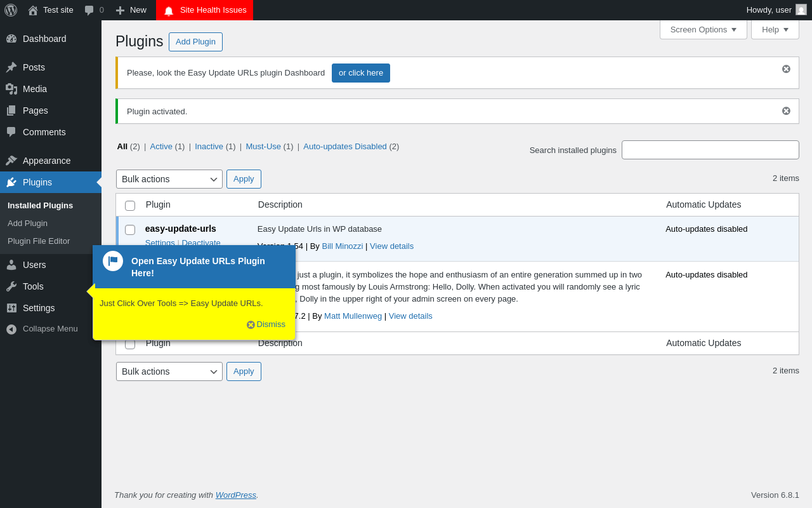Image resolution: width=812 pixels, height=508 pixels.
Task: Click the Media library icon
Action: 11,89
